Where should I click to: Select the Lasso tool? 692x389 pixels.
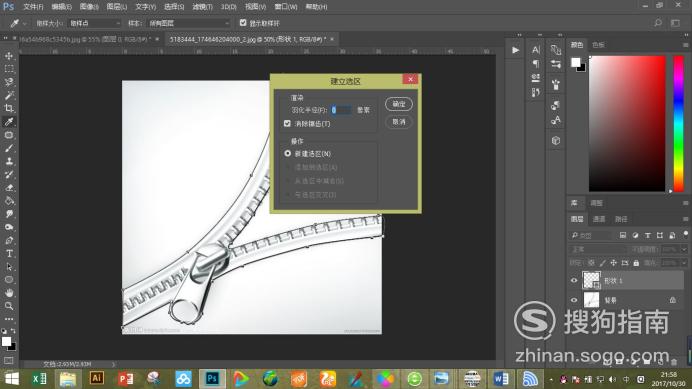click(x=9, y=82)
